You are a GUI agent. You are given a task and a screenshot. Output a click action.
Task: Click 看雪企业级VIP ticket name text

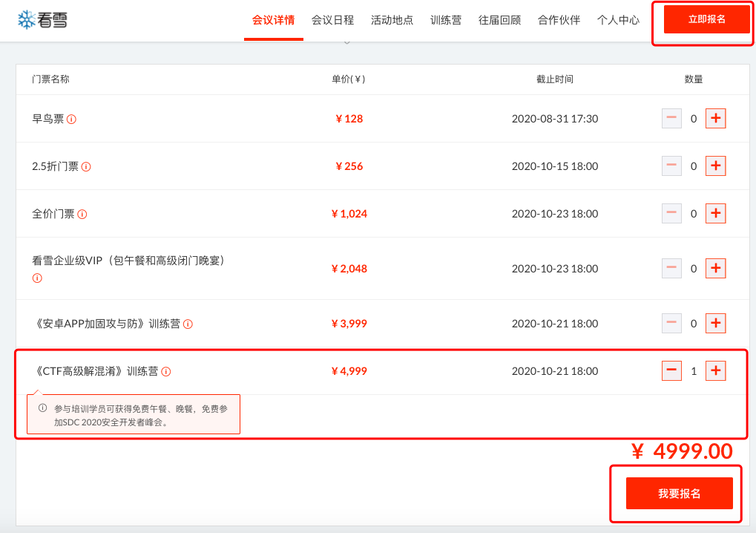[x=129, y=261]
